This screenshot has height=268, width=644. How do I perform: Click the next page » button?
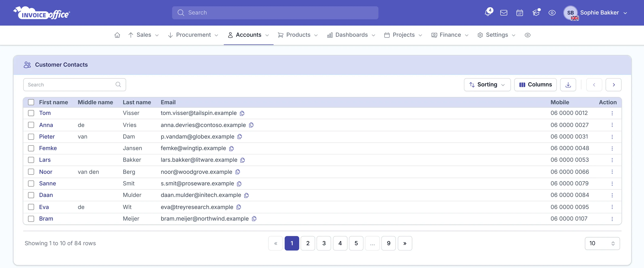405,243
